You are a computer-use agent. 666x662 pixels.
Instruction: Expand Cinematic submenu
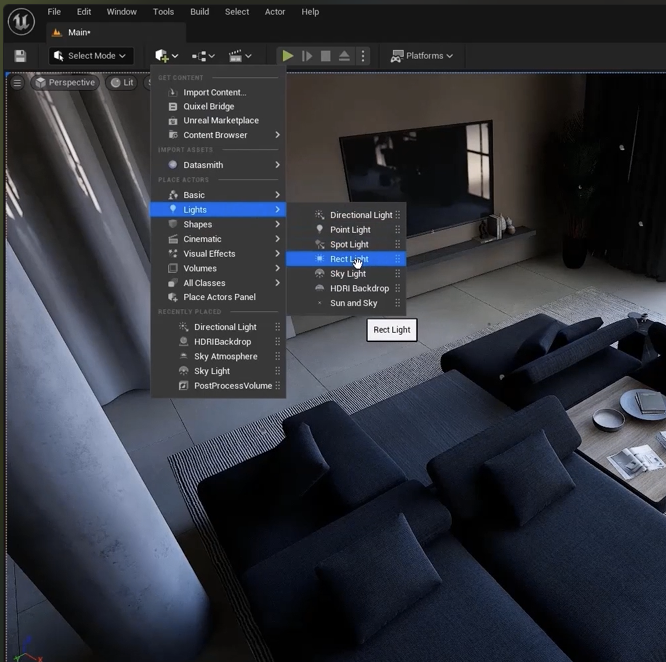point(218,239)
